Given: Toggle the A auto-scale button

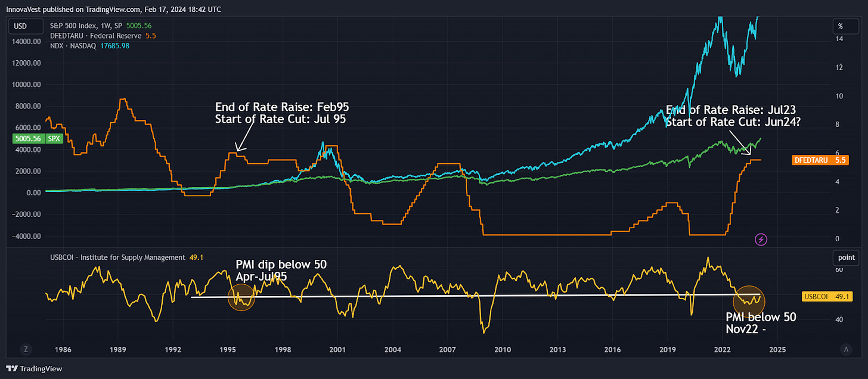Looking at the screenshot, I should (x=845, y=349).
